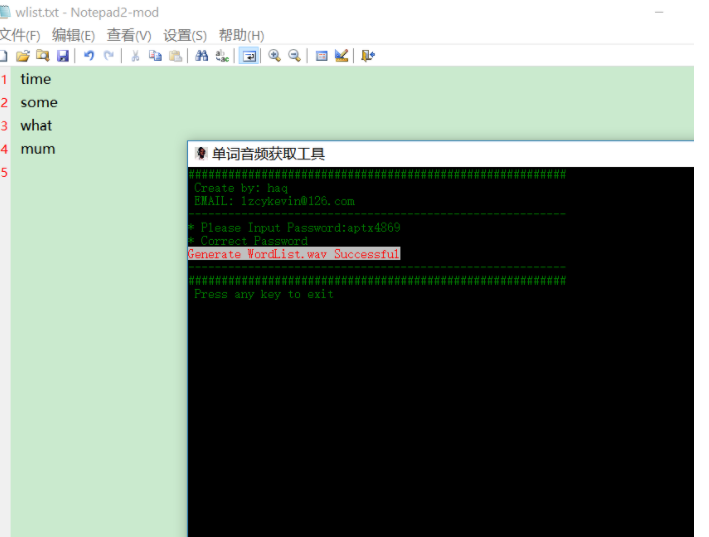
Task: Cut selection with the scissors icon
Action: [x=135, y=56]
